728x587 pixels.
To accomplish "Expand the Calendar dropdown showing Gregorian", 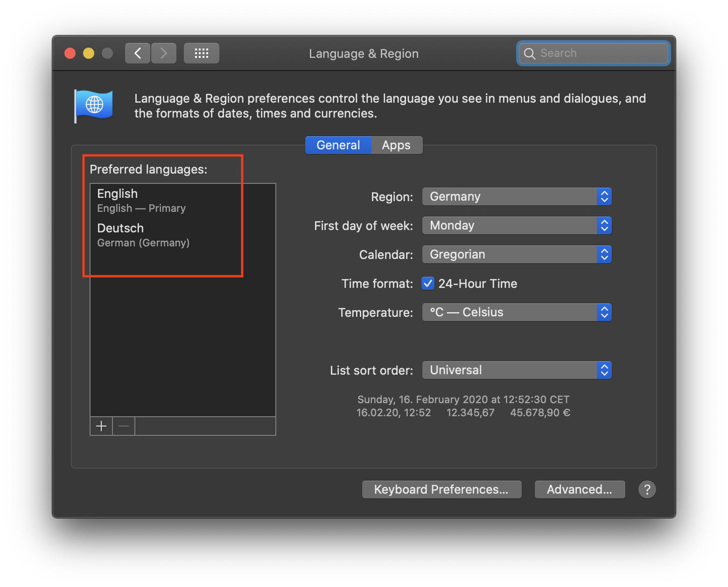I will click(x=517, y=254).
